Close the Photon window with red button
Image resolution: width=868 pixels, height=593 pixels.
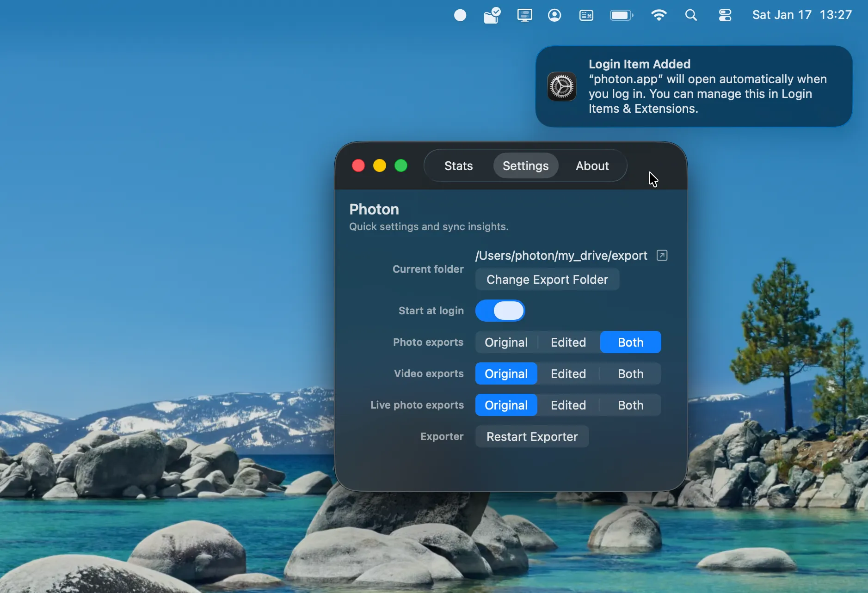click(x=358, y=165)
